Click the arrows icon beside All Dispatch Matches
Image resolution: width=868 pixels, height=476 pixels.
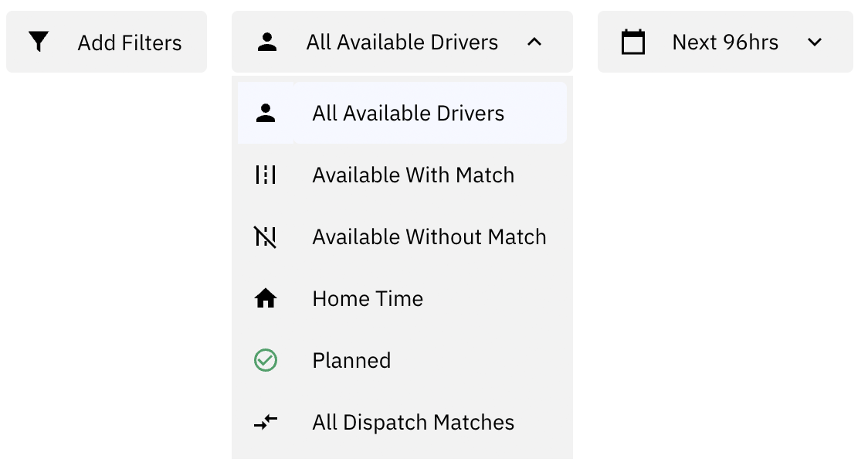coord(266,422)
